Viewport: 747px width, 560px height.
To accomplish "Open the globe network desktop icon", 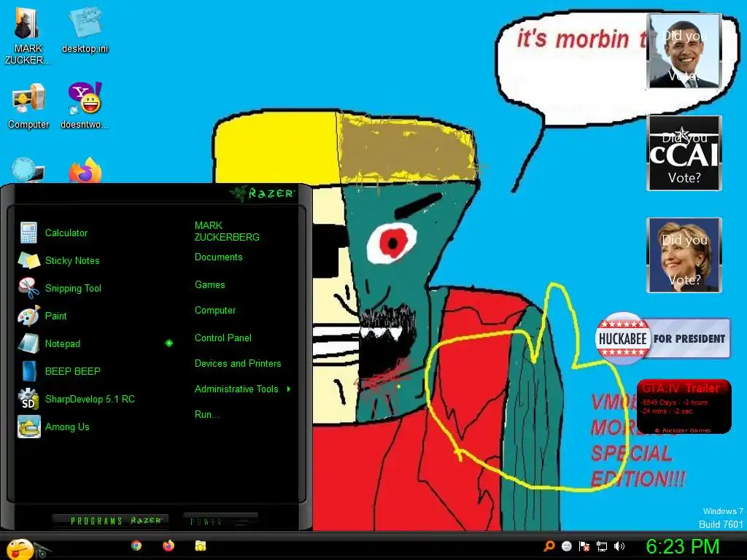I will click(x=28, y=171).
